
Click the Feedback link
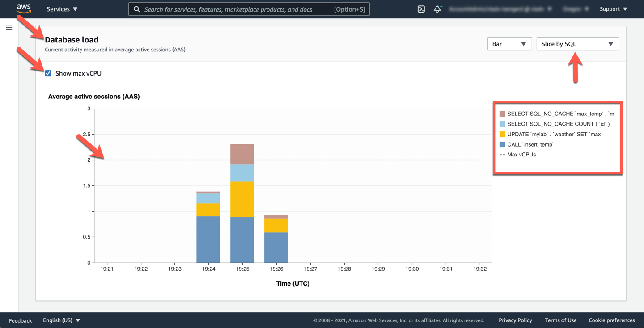21,320
